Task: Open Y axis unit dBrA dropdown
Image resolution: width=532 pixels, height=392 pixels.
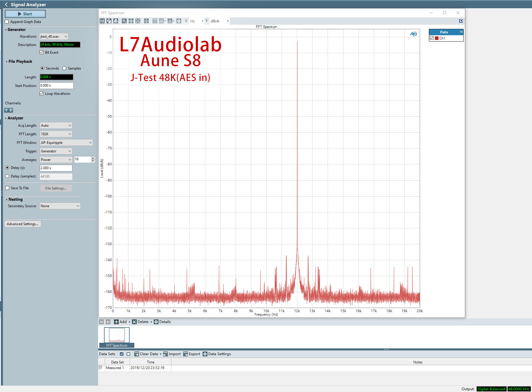Action: coord(228,21)
